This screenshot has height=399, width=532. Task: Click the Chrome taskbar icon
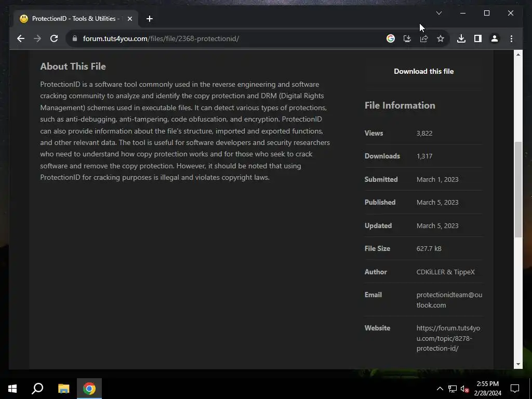[x=89, y=389]
